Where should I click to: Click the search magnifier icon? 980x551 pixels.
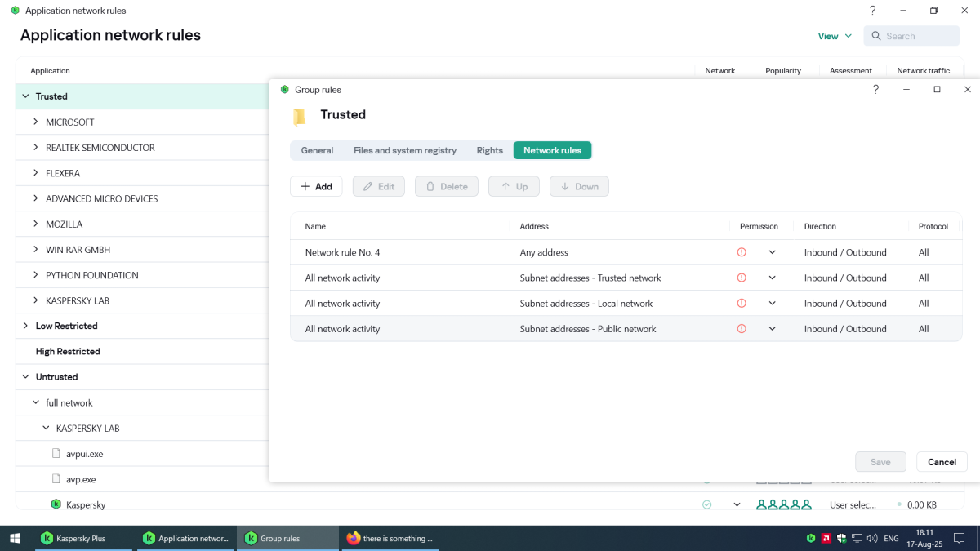pyautogui.click(x=876, y=36)
